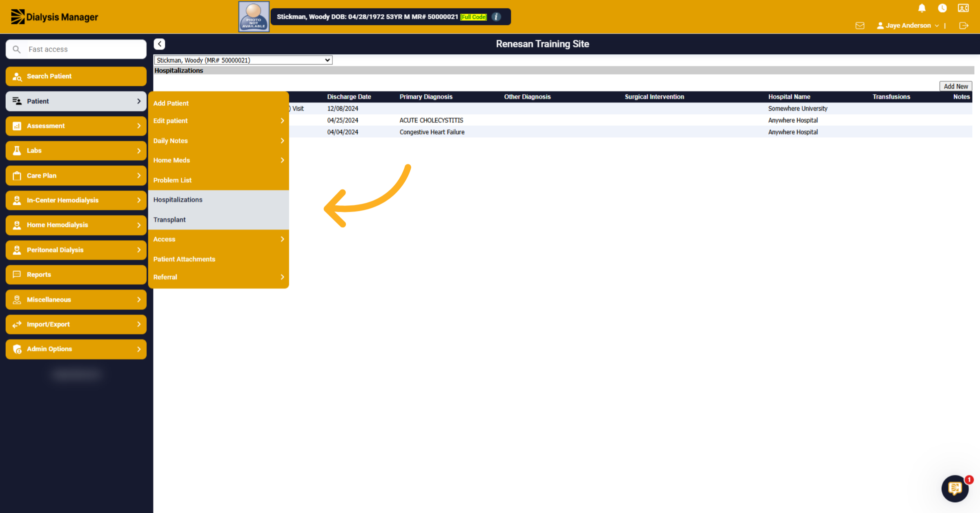980x513 pixels.
Task: Expand the Edit patient submenu
Action: (x=218, y=121)
